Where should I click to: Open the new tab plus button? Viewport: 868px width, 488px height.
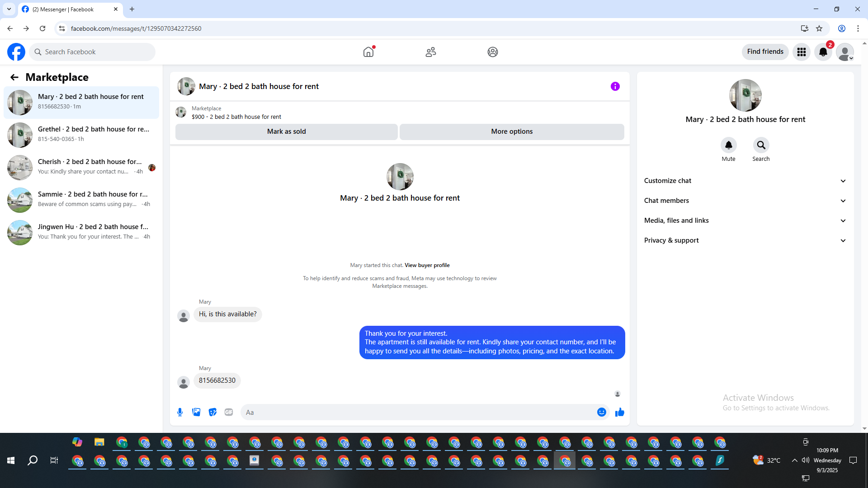tap(132, 9)
